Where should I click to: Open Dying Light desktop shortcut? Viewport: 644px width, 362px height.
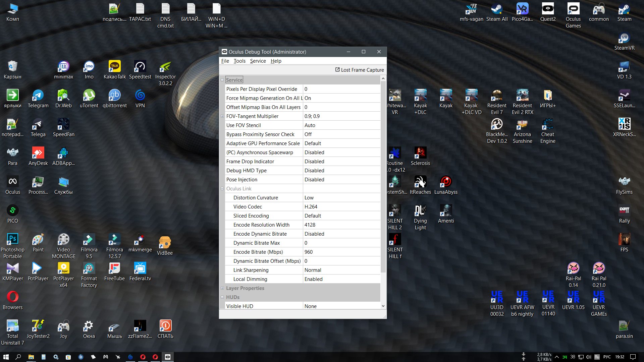point(420,217)
